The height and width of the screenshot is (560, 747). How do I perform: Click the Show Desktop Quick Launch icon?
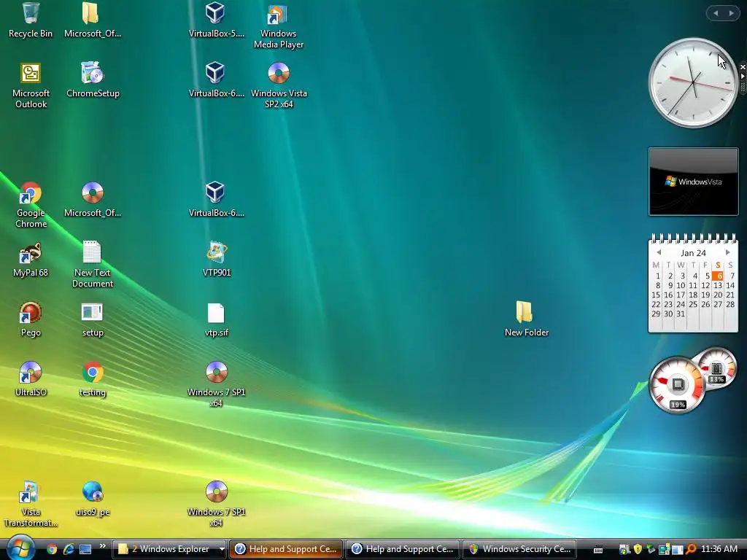pos(85,549)
